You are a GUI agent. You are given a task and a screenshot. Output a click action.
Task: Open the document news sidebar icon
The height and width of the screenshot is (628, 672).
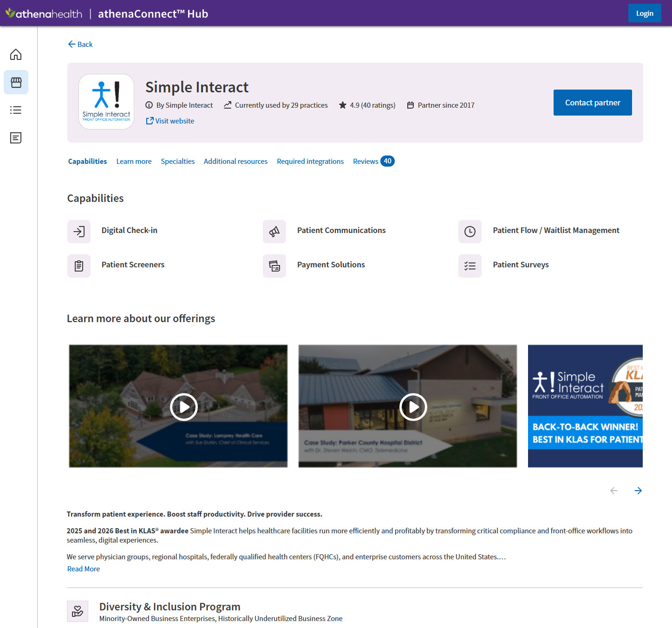coord(16,138)
